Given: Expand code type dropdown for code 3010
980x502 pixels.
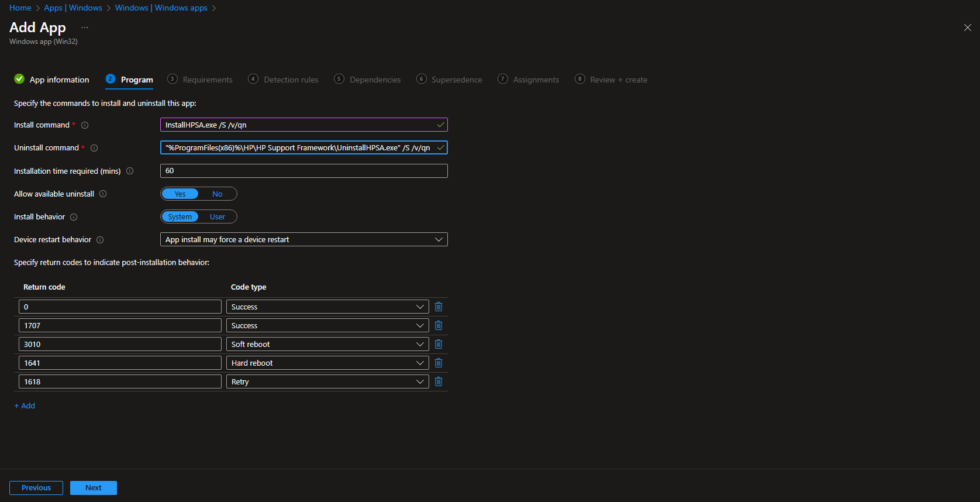Looking at the screenshot, I should pos(327,344).
